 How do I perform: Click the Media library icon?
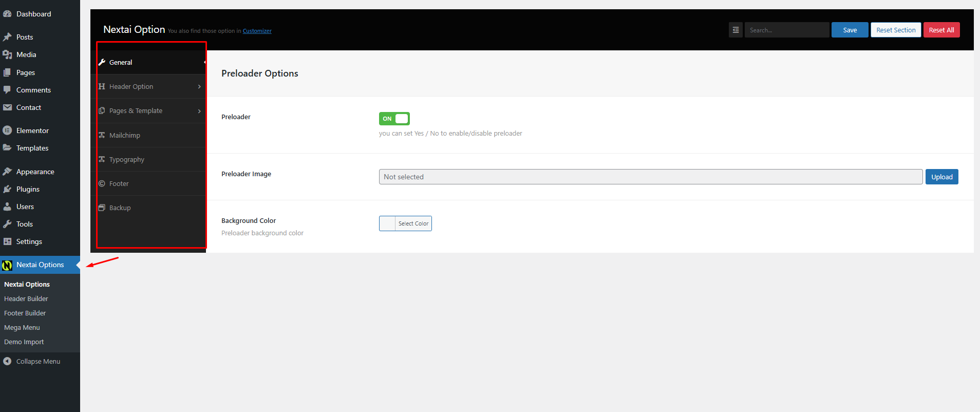click(x=7, y=54)
